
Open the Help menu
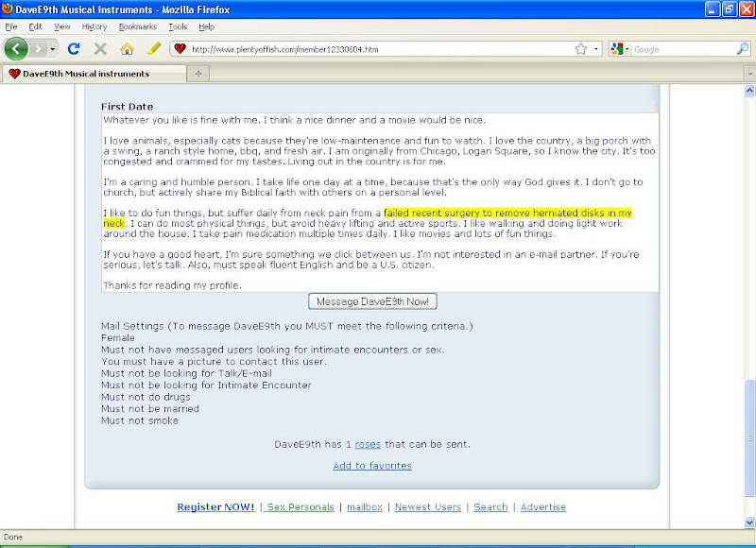point(206,27)
